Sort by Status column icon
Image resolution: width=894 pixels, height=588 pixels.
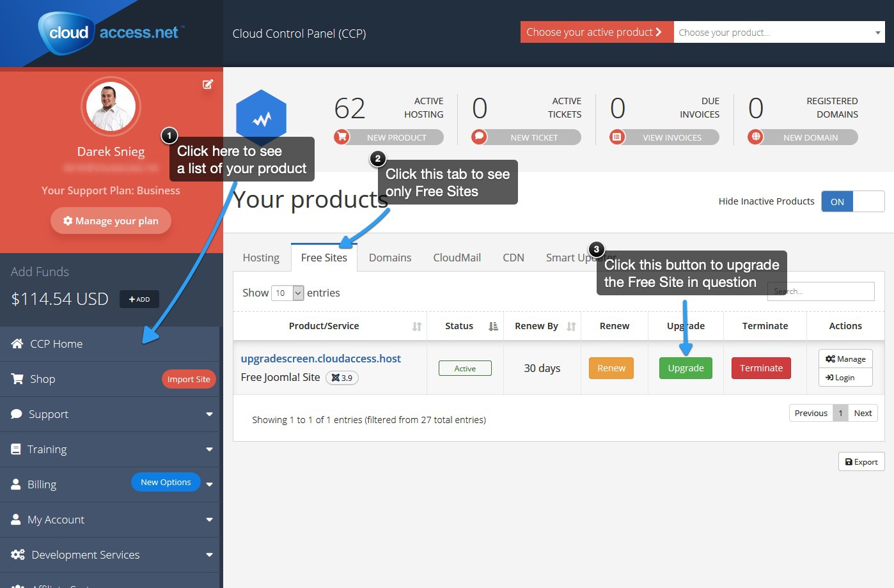coord(493,327)
